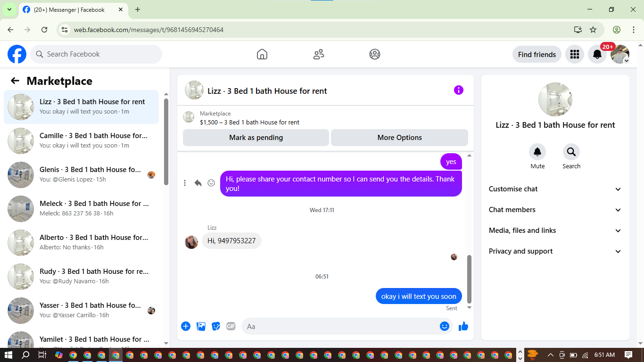
Task: Click the conversation list scrollbar
Action: pyautogui.click(x=166, y=141)
